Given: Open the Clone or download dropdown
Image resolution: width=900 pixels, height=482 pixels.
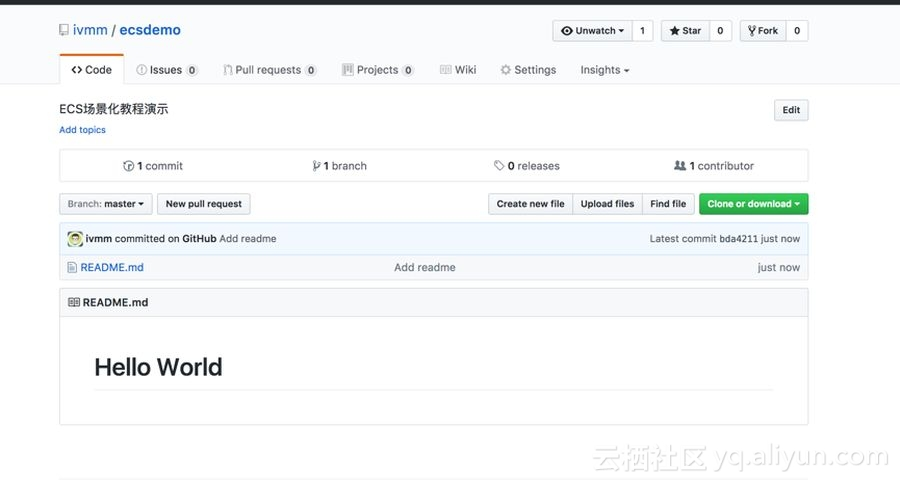Looking at the screenshot, I should click(754, 204).
